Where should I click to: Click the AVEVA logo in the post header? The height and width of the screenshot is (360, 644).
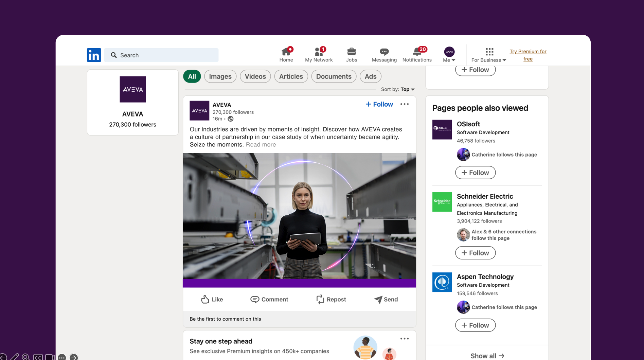pyautogui.click(x=199, y=111)
